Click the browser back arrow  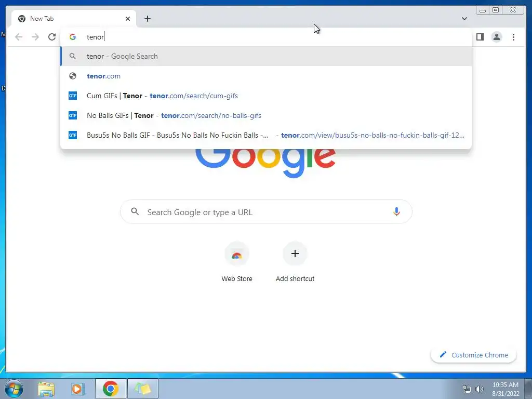coord(19,37)
